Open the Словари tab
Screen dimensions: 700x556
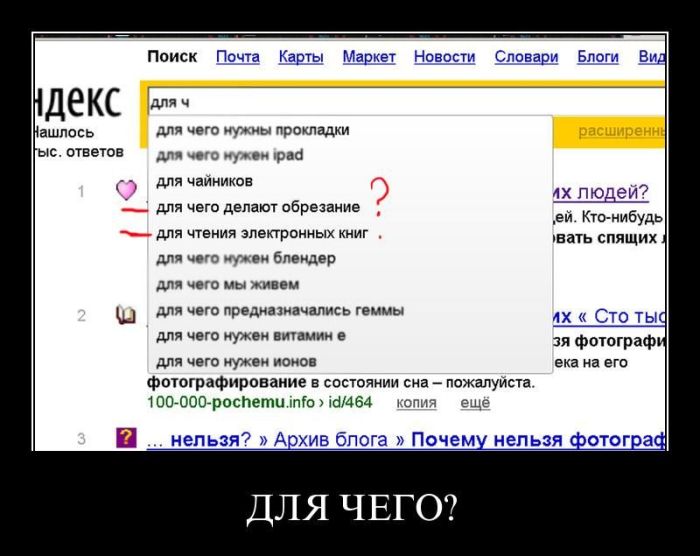point(526,57)
